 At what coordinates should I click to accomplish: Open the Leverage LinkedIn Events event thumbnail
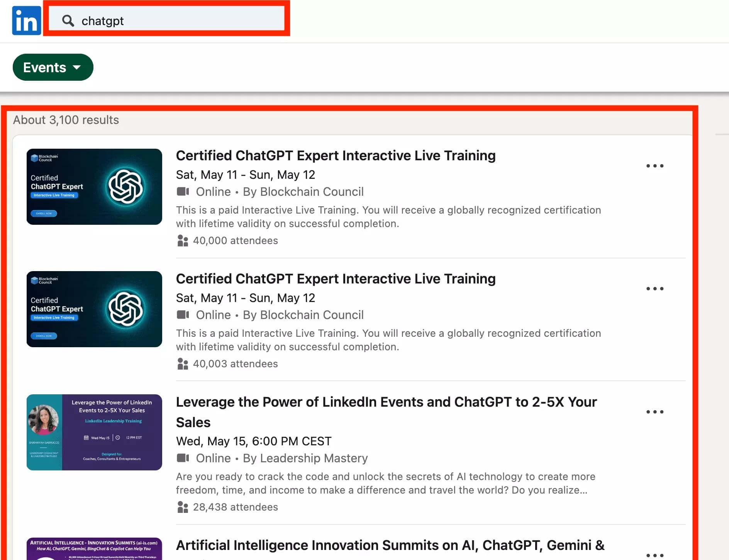click(x=94, y=433)
